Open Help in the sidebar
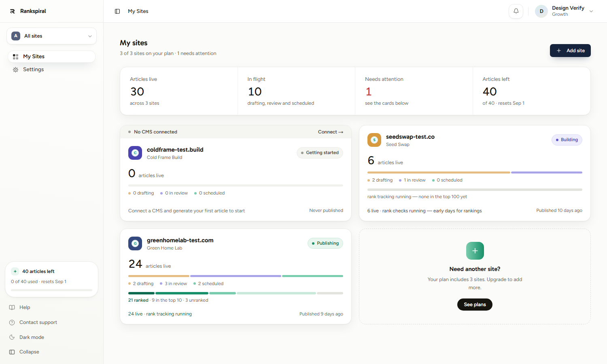 [25, 307]
